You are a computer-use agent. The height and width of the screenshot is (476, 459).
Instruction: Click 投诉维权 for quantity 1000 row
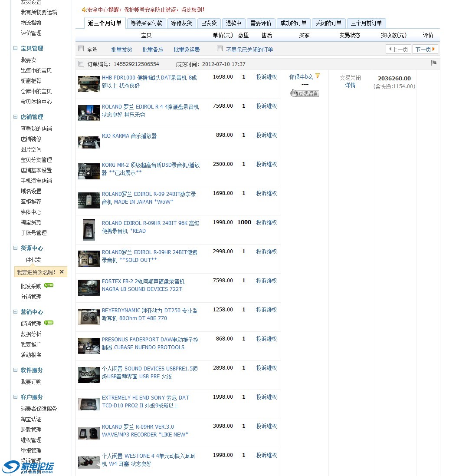pos(266,222)
